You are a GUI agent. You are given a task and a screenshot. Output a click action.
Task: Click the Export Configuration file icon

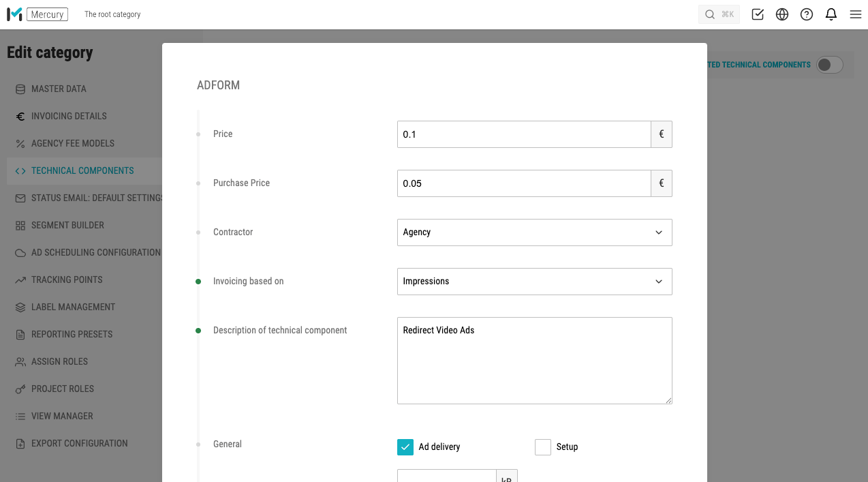(20, 443)
